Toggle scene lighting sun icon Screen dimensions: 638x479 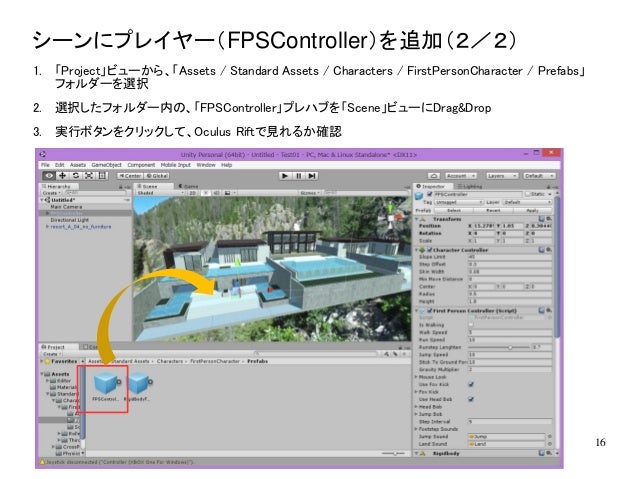coord(206,193)
